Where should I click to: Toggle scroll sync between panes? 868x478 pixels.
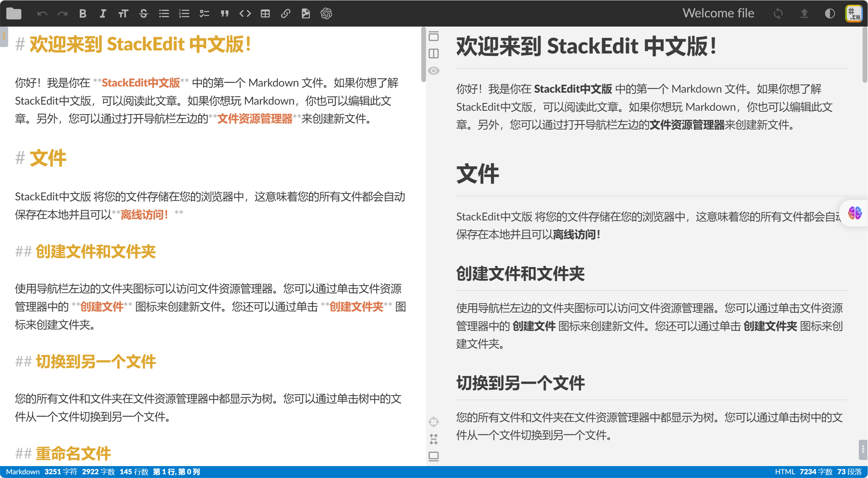coord(433,439)
